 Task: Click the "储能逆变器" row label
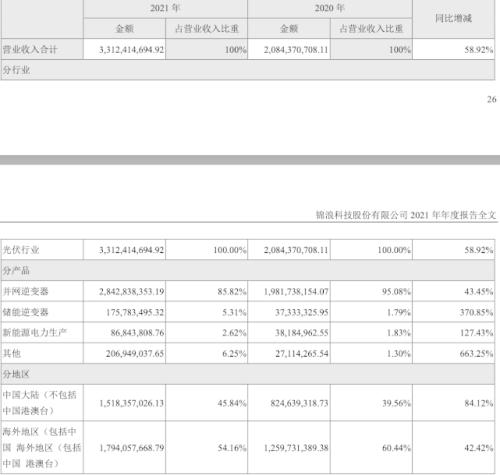click(26, 312)
